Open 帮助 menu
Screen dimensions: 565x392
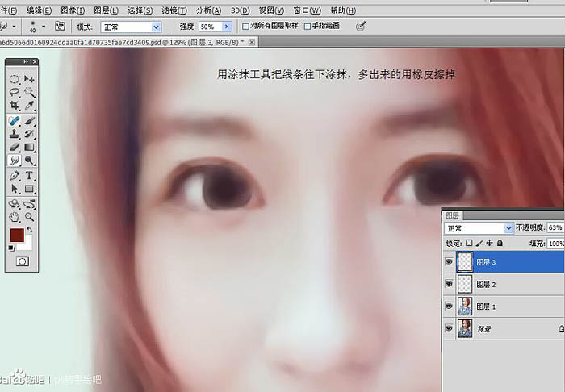(x=343, y=10)
